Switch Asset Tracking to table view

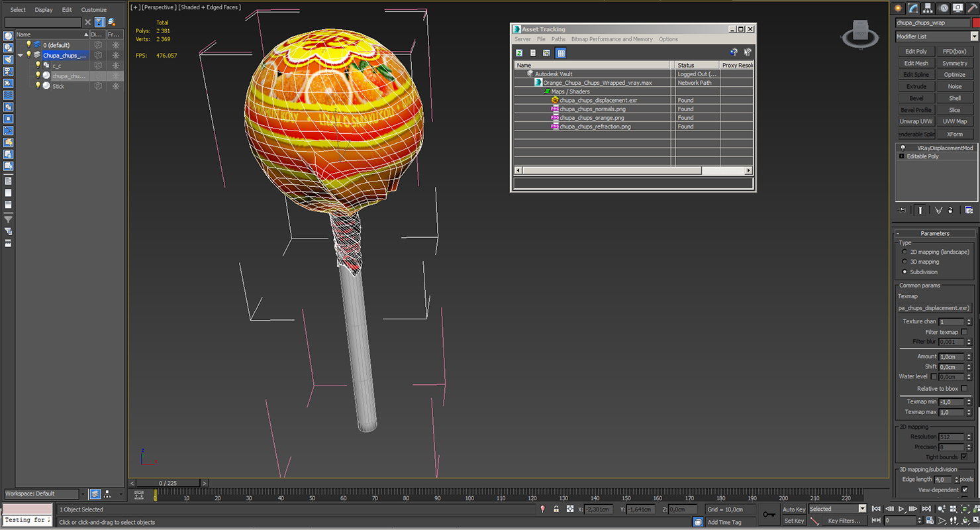pos(561,52)
